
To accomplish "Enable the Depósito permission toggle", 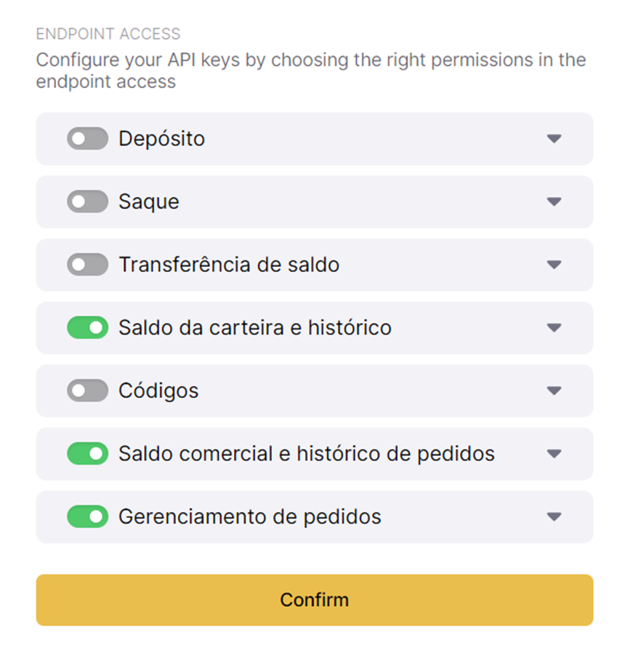I will point(87,138).
